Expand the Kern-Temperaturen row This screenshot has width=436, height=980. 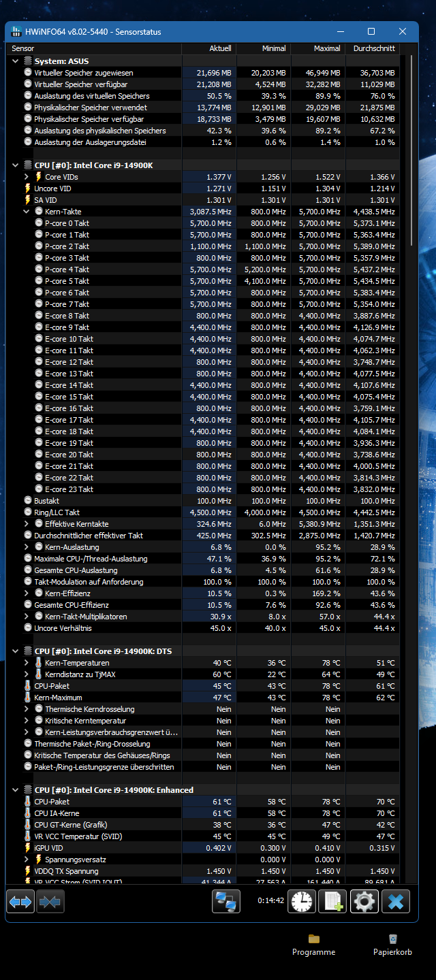coord(27,663)
